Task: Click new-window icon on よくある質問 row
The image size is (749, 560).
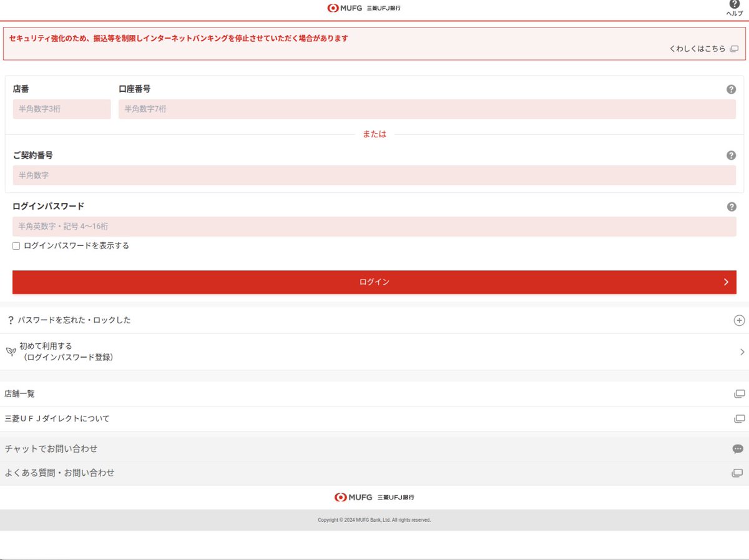Action: (737, 473)
